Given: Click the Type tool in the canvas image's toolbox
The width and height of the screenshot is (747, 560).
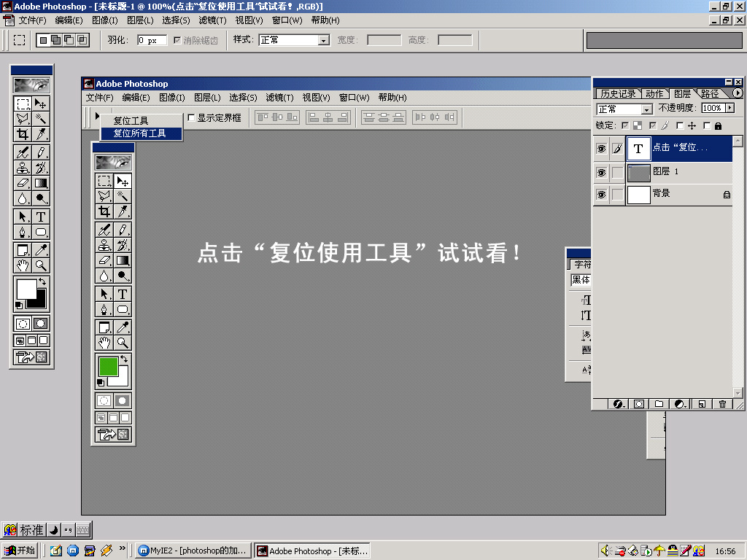Looking at the screenshot, I should pyautogui.click(x=123, y=295).
